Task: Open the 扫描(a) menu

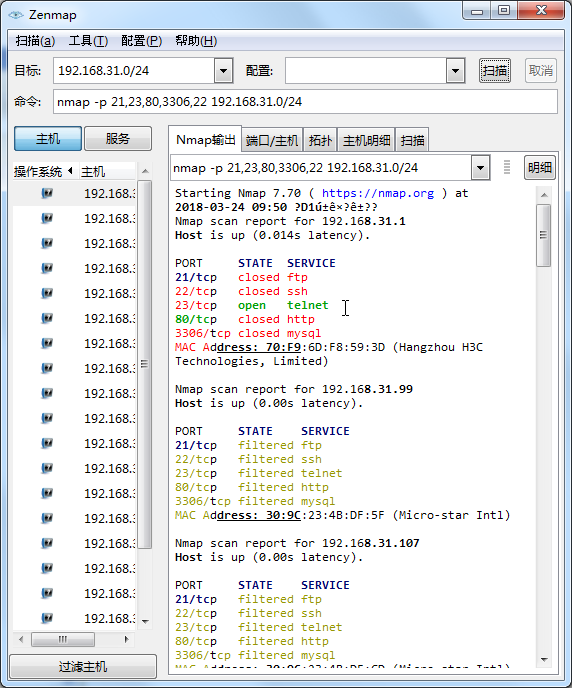Action: click(35, 41)
